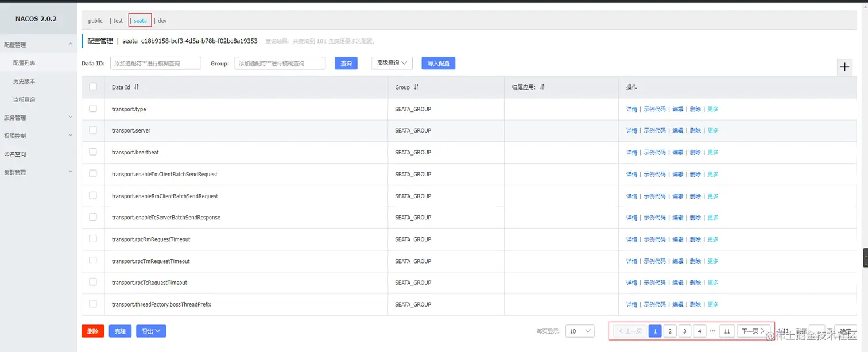
Task: Collapse the 配置管理 sidebar menu
Action: pyautogui.click(x=38, y=44)
